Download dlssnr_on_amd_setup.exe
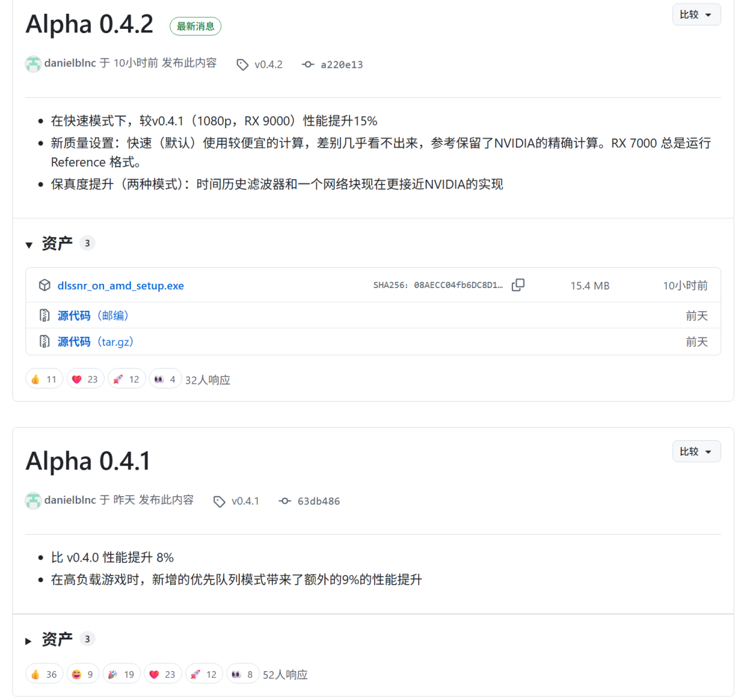 [x=121, y=286]
